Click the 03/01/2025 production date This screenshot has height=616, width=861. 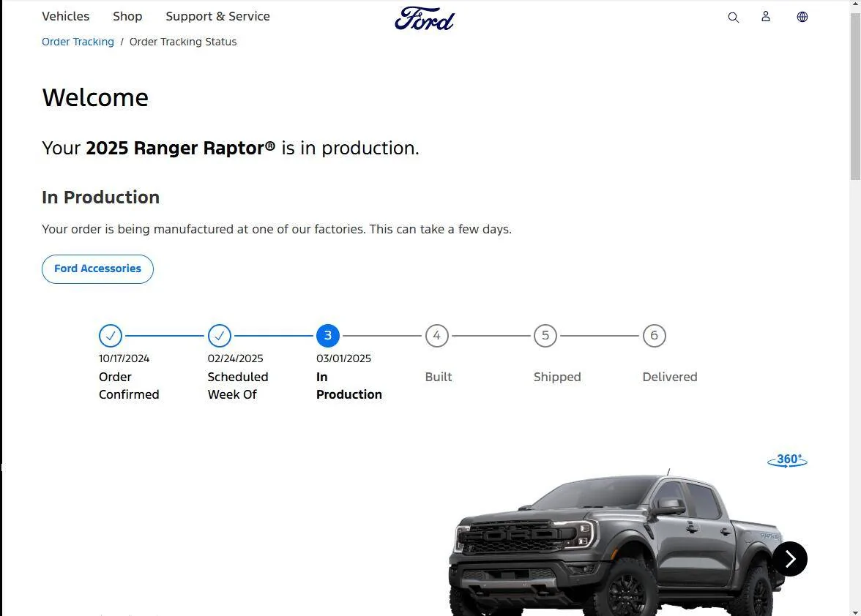click(x=344, y=358)
